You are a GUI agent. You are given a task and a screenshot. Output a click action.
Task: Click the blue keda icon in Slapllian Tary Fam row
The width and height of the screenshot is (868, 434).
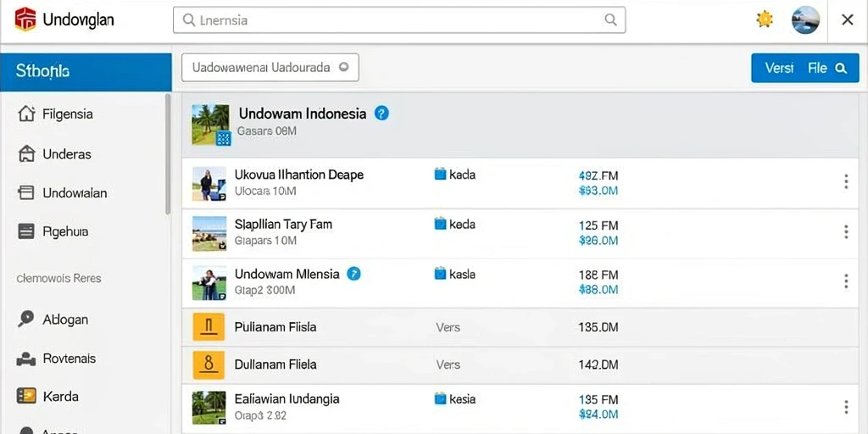pyautogui.click(x=440, y=224)
